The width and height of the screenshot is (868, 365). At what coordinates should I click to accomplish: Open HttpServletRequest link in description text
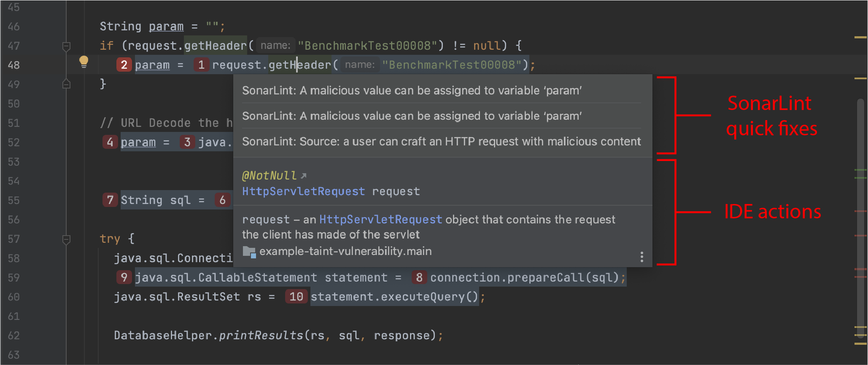pyautogui.click(x=380, y=220)
